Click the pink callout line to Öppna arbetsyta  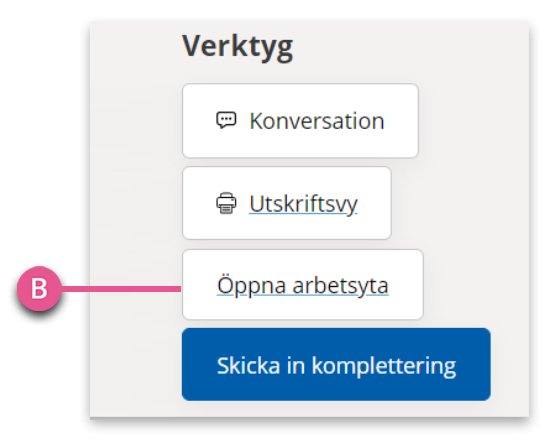click(121, 289)
